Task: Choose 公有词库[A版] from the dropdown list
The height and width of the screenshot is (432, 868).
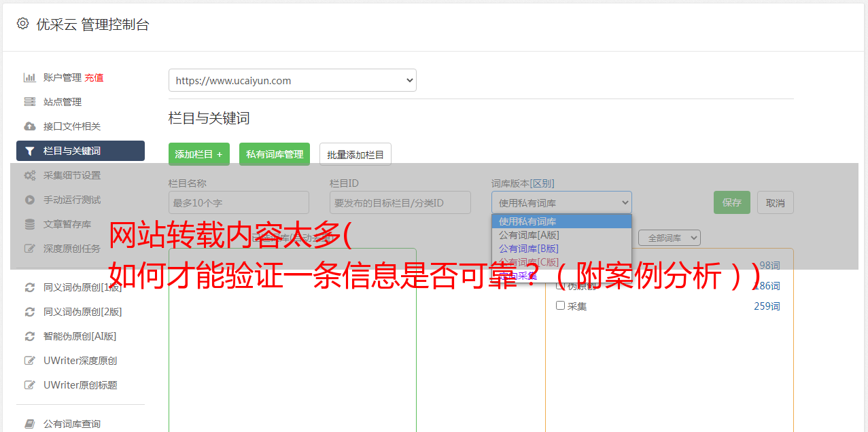Action: click(561, 235)
